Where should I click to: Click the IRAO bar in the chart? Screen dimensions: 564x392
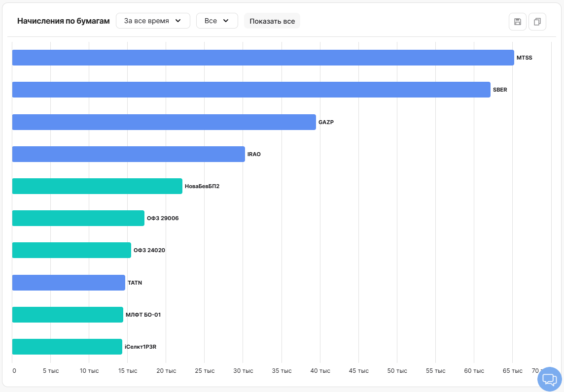pos(128,154)
